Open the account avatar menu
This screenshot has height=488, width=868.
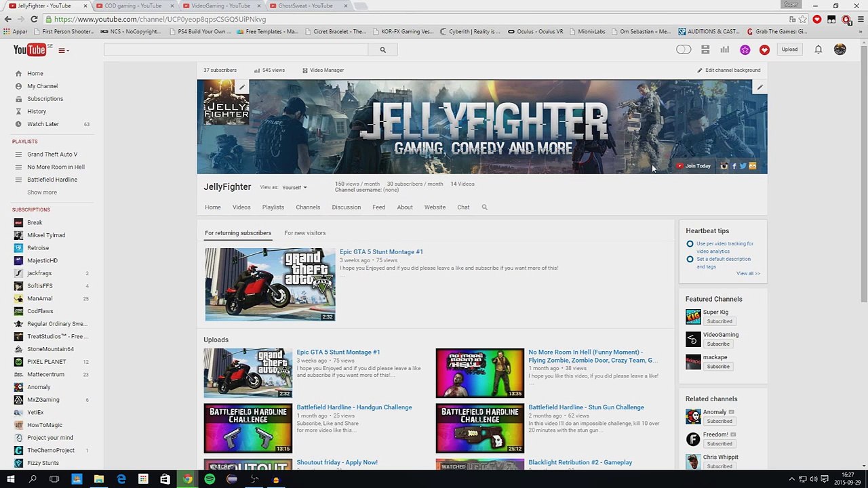(840, 49)
